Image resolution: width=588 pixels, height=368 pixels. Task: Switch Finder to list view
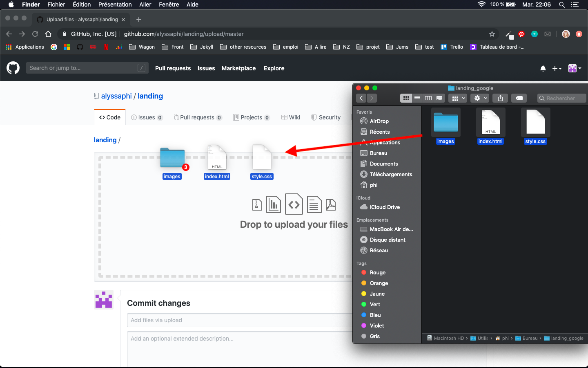(x=417, y=98)
